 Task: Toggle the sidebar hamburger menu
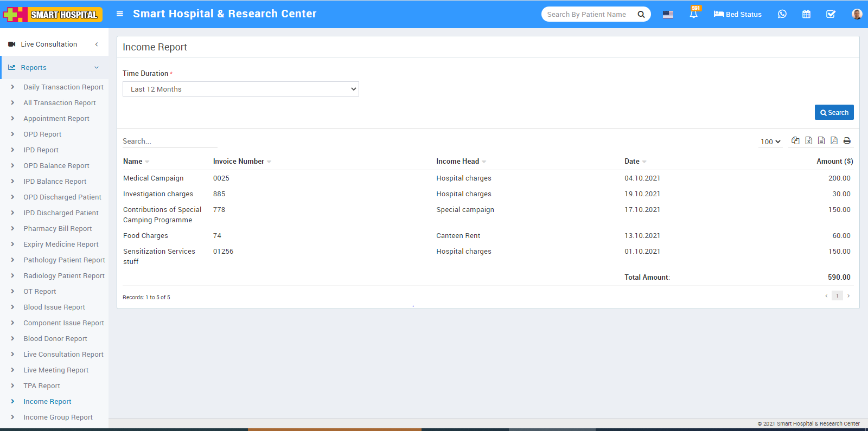pyautogui.click(x=120, y=14)
